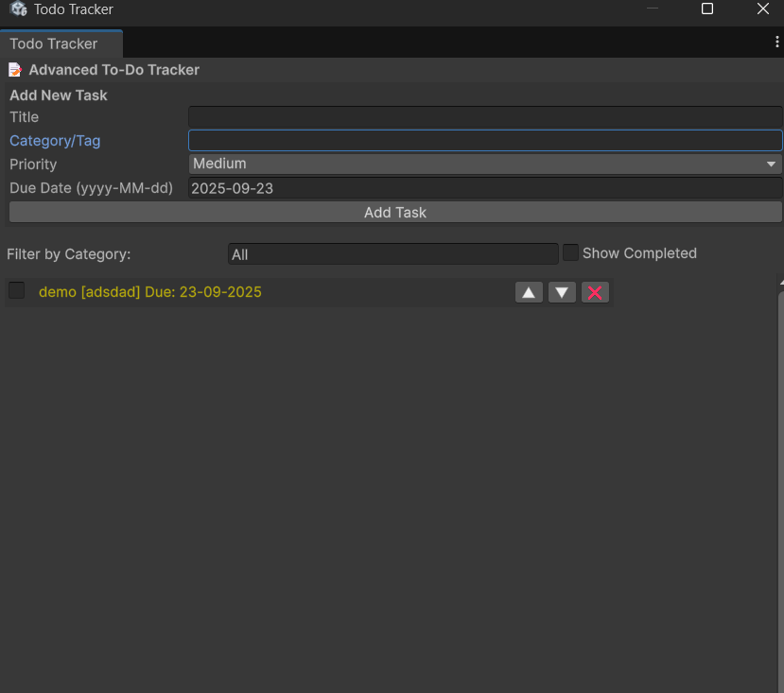Close the Todo Tracker window
Viewport: 784px width, 693px height.
tap(763, 9)
